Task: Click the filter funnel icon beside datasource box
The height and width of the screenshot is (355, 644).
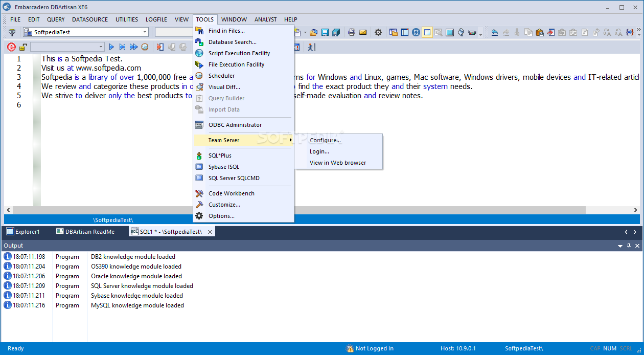Action: 12,32
